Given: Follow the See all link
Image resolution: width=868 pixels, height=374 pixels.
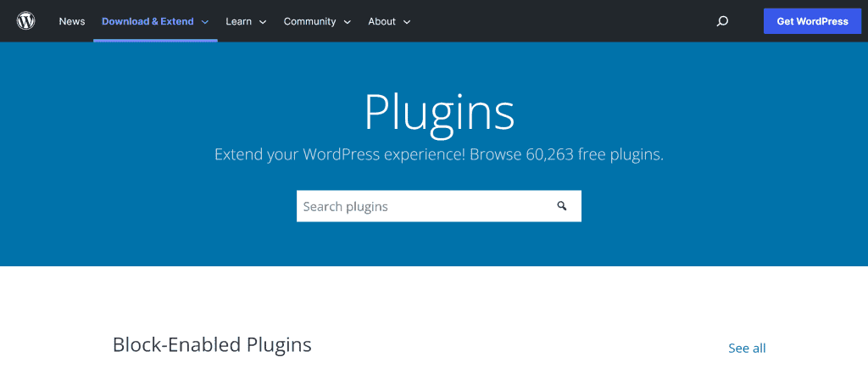Looking at the screenshot, I should pos(747,348).
